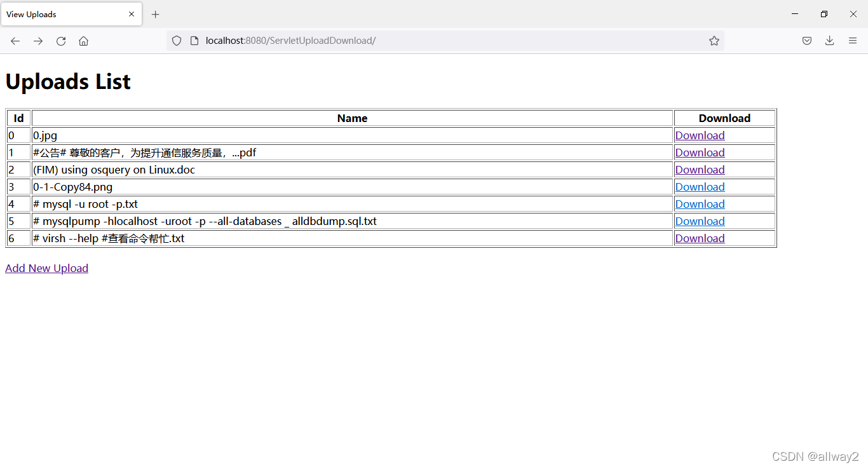Open the downloads panel
This screenshot has height=469, width=868.
829,41
